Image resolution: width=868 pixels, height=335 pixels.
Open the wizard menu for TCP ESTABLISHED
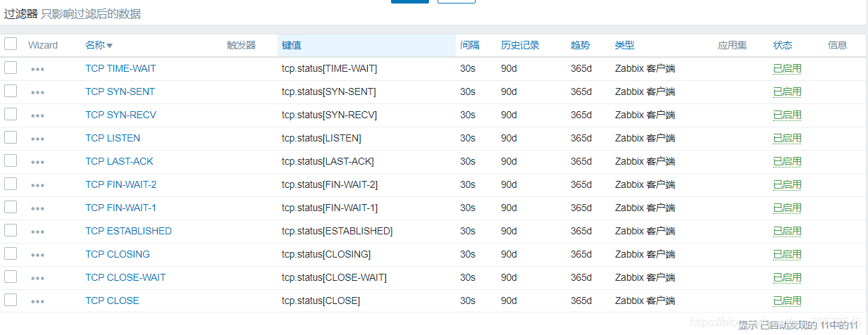(x=38, y=232)
